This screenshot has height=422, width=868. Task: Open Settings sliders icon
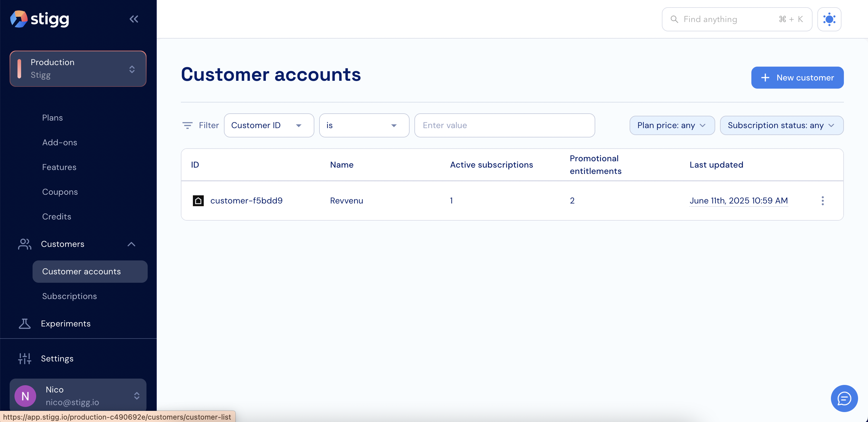point(25,359)
